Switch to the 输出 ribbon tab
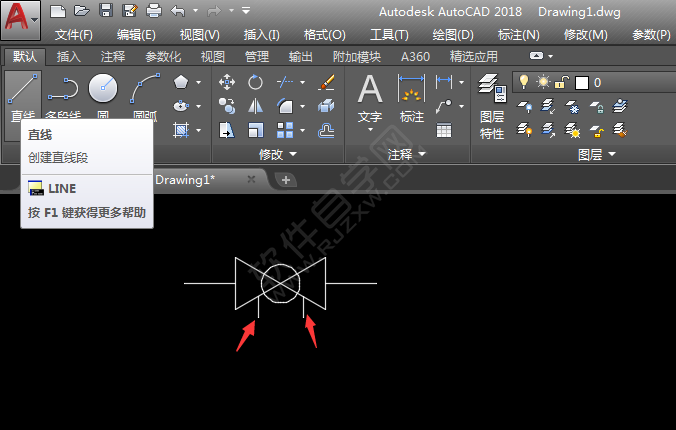 pos(300,56)
